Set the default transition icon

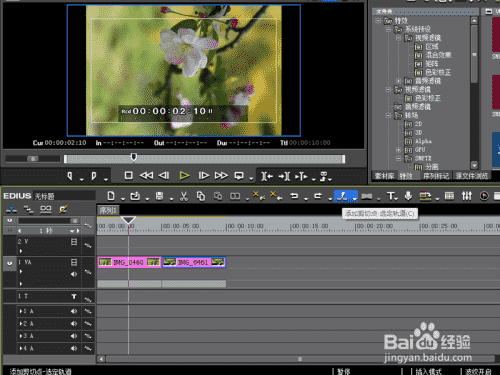(x=367, y=196)
